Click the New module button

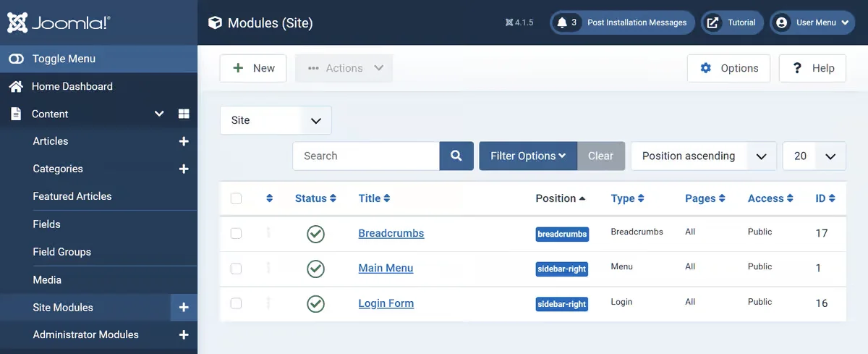pos(253,68)
